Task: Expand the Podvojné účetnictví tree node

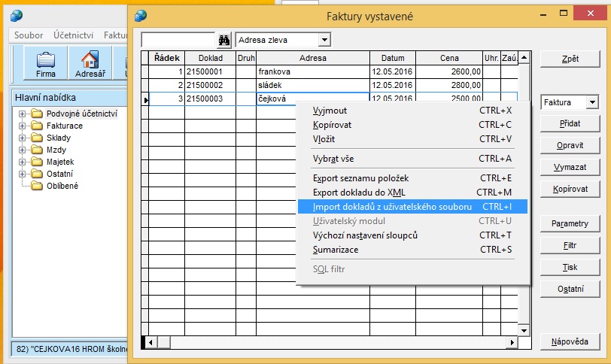Action: tap(23, 114)
